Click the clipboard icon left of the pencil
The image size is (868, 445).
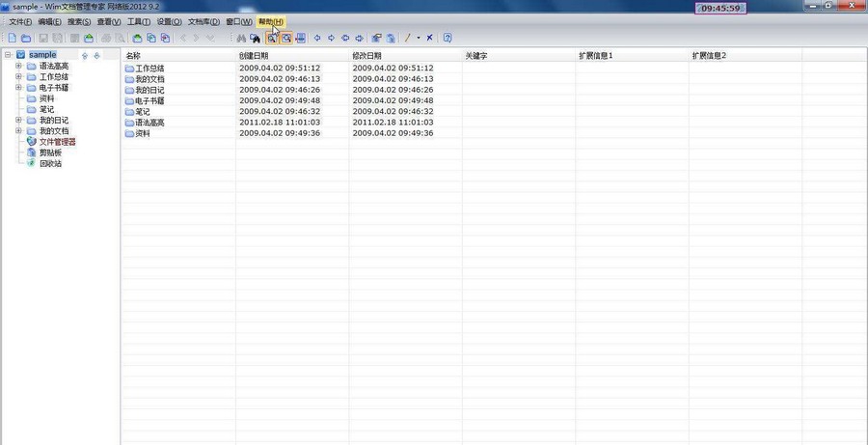pos(391,39)
